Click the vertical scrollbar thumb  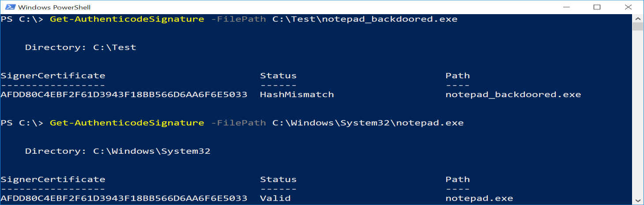638,27
